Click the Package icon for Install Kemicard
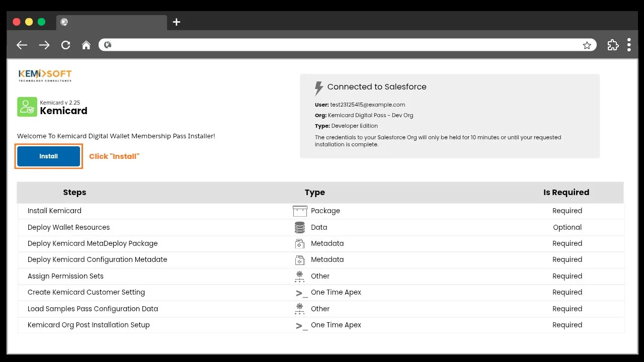 click(x=300, y=211)
